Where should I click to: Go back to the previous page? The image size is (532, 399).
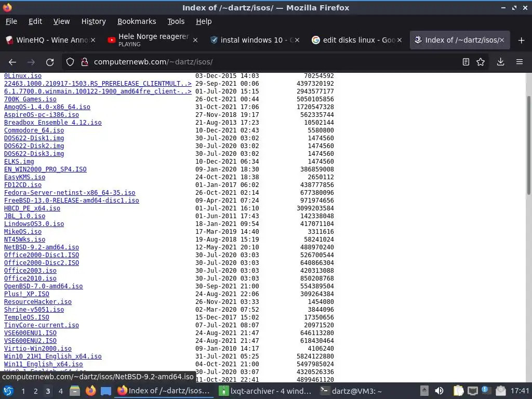pos(12,62)
